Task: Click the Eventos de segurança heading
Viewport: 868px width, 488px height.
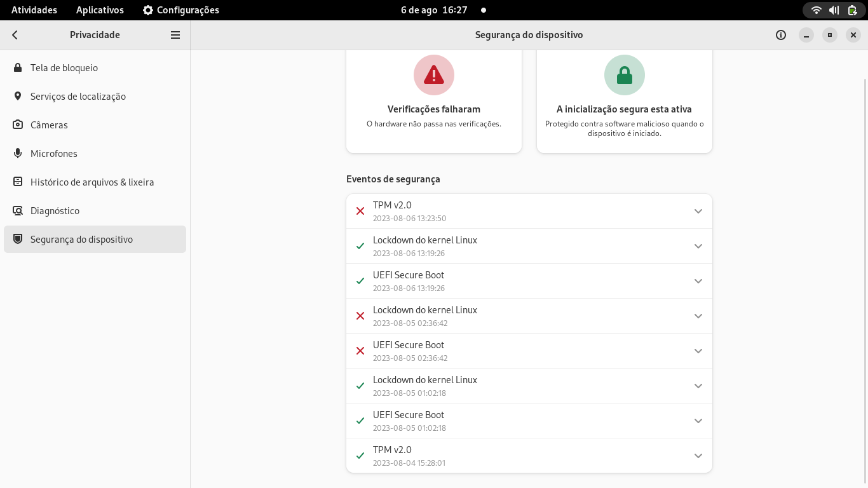Action: (393, 179)
